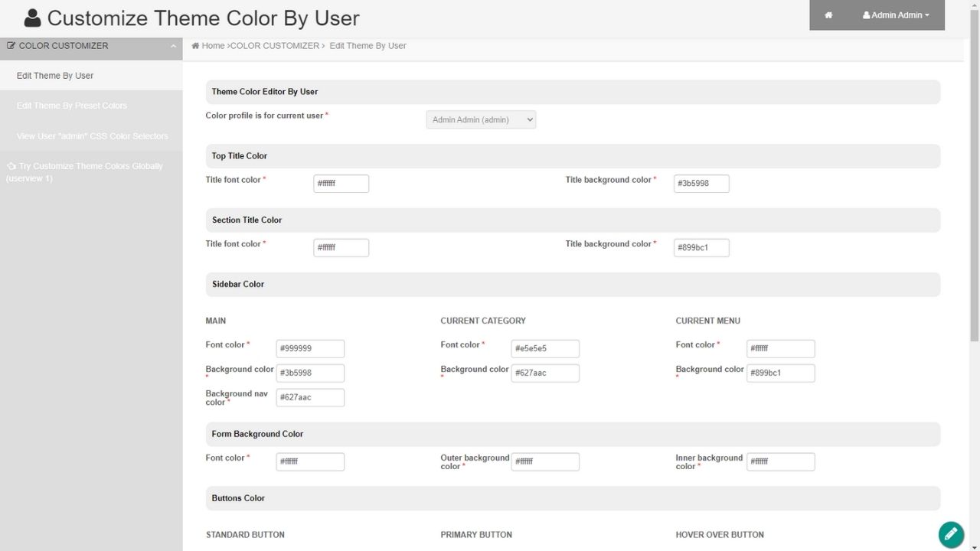Click the COLOR CUSTOMIZER edit icon in sidebar
The width and height of the screenshot is (980, 551).
pyautogui.click(x=11, y=46)
